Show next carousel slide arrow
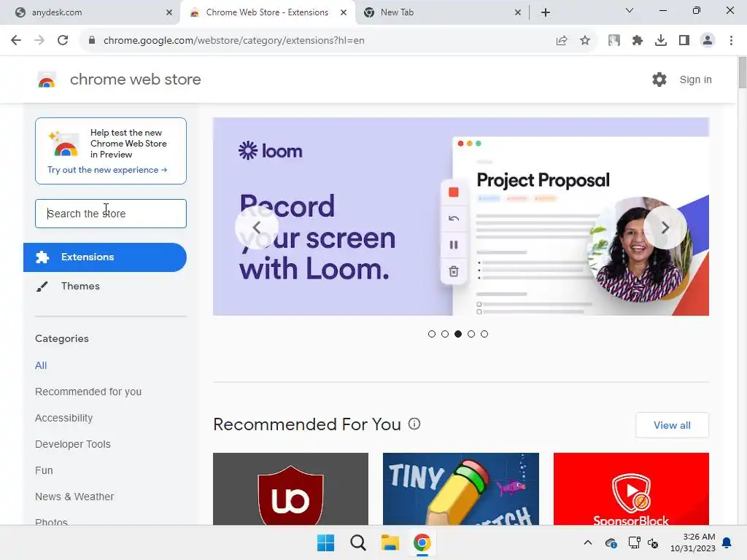 (x=665, y=227)
